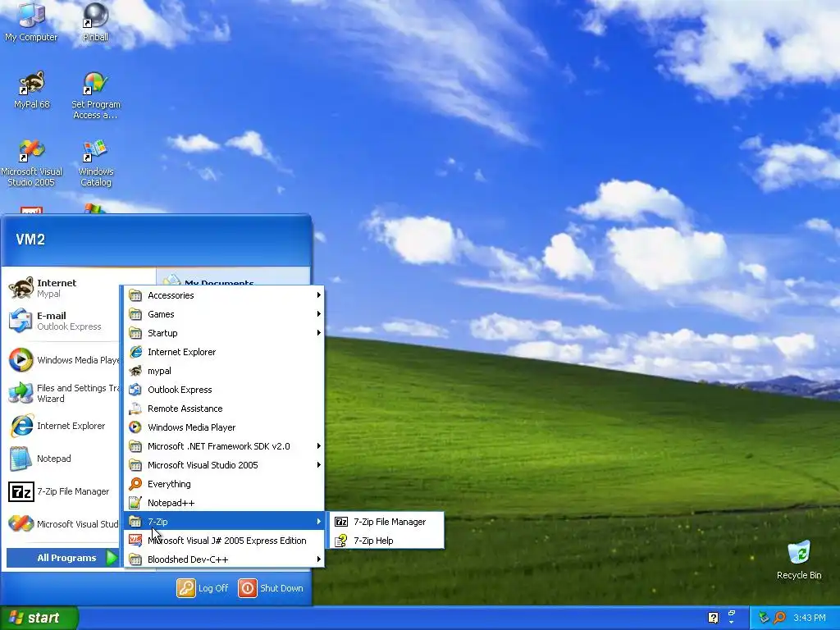Open Windows Catalog desktop shortcut
This screenshot has width=840, height=630.
point(96,163)
